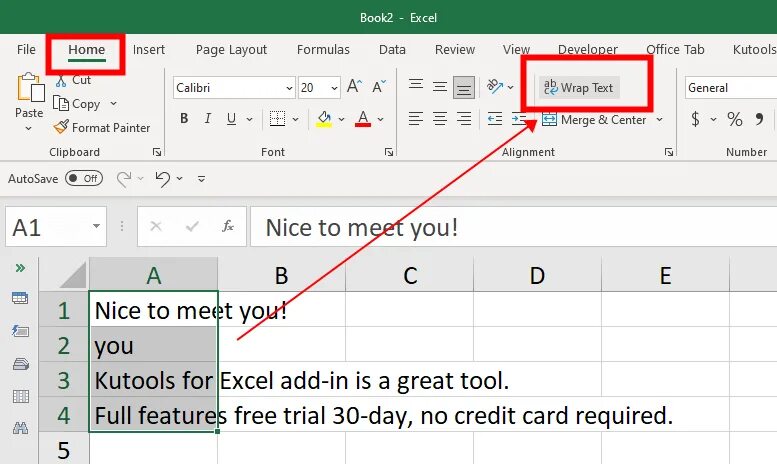This screenshot has width=777, height=464.
Task: Toggle italic formatting
Action: coord(208,118)
